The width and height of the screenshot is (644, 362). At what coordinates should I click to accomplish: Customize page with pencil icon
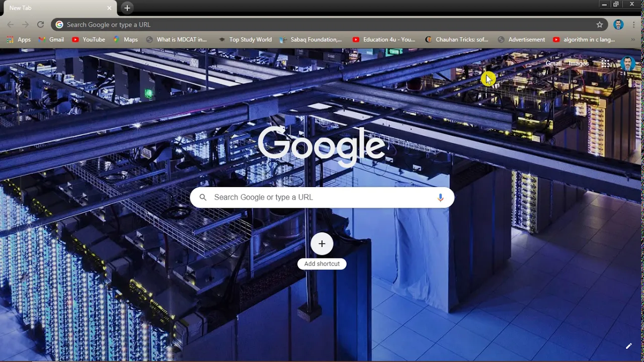pos(628,346)
